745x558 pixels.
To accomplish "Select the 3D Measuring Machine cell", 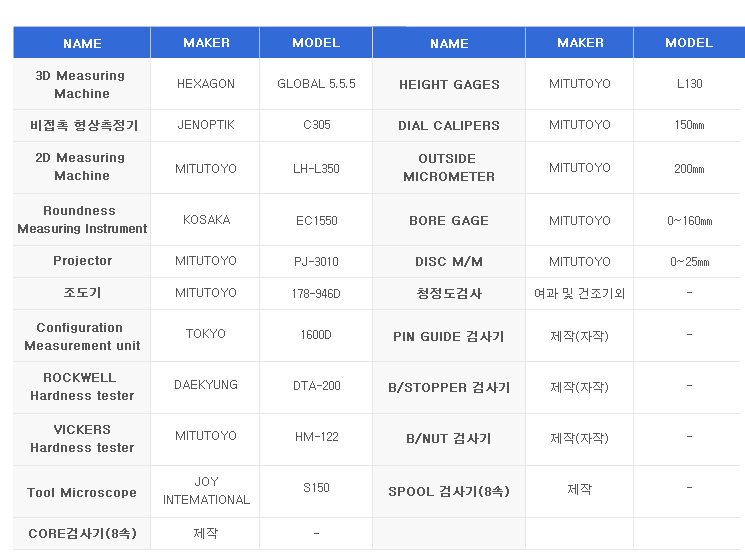I will (x=82, y=84).
